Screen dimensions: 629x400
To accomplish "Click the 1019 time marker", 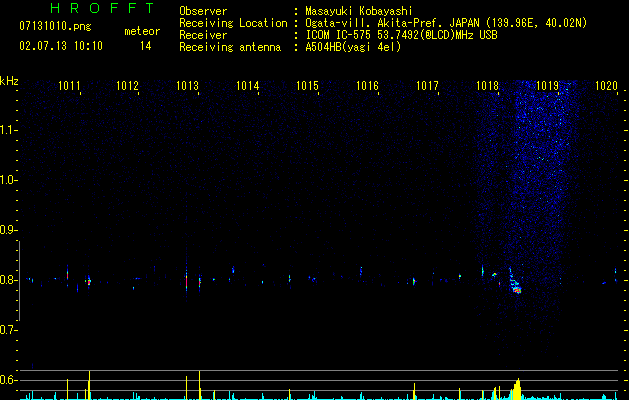I will 547,86.
